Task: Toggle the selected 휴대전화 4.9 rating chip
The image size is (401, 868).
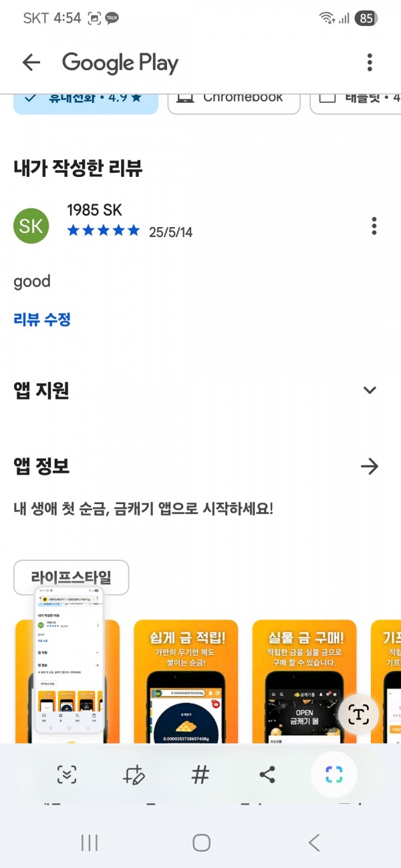Action: [x=86, y=99]
